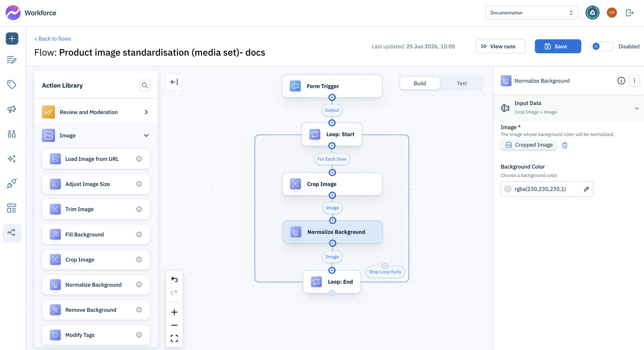Open the templates layout sidebar icon
The height and width of the screenshot is (350, 644).
(x=12, y=208)
